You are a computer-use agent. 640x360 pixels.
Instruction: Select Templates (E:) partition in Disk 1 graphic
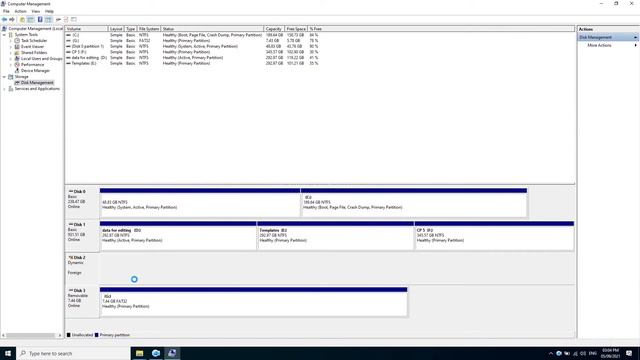(336, 236)
